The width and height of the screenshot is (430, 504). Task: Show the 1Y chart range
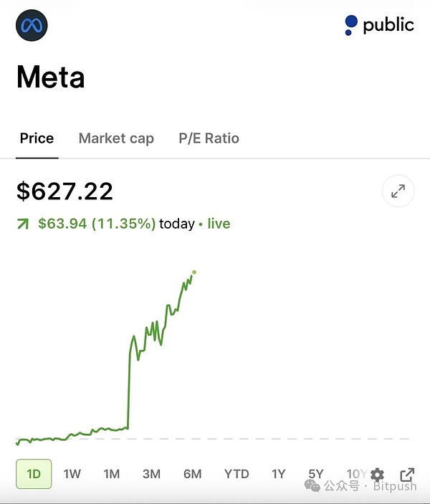tap(279, 474)
